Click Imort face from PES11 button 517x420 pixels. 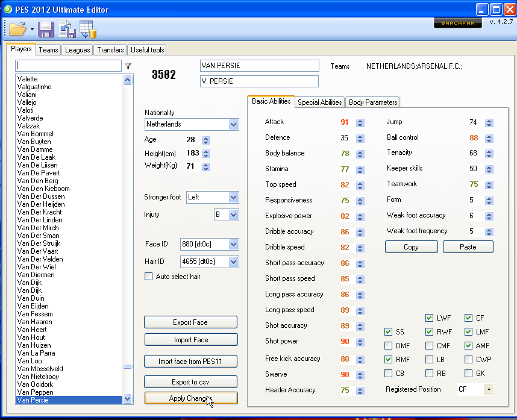(190, 362)
